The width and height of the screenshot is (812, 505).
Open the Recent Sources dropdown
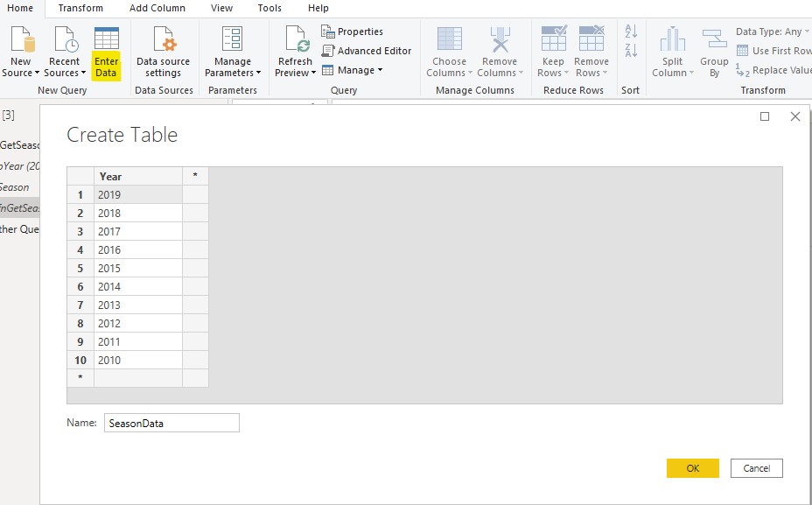coord(65,73)
